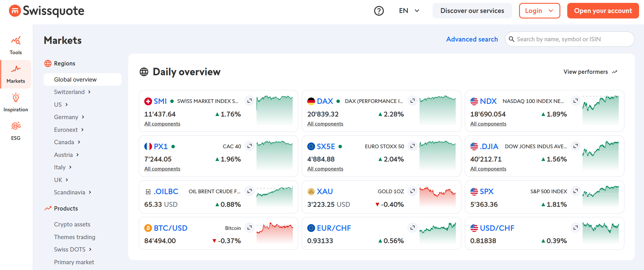The image size is (644, 270).
Task: Expand the USD/CHF chart icon
Action: tap(576, 228)
